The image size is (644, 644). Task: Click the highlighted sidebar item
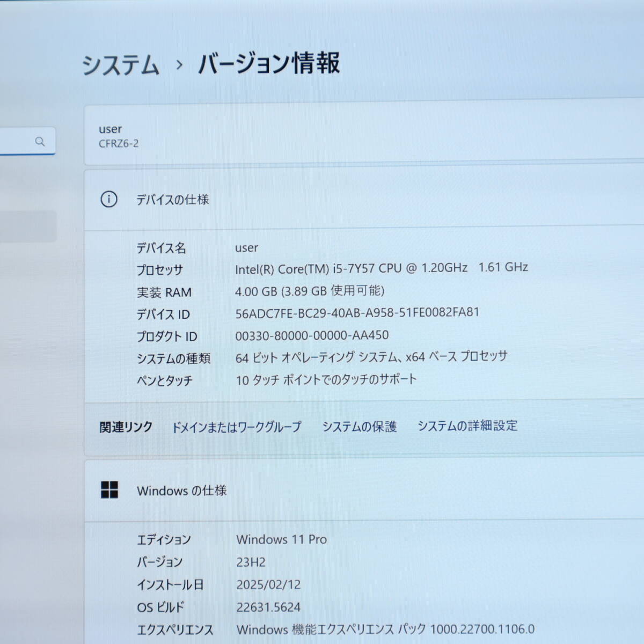(x=28, y=226)
